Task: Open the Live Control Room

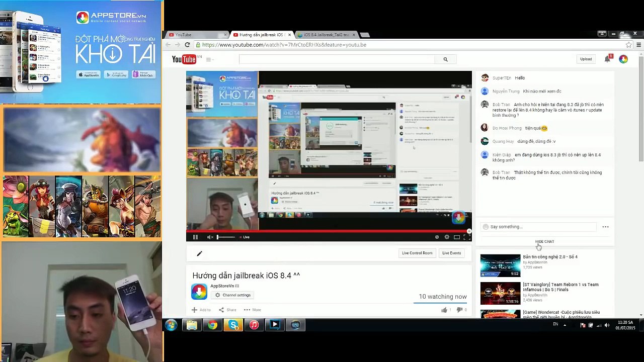Action: pyautogui.click(x=417, y=253)
